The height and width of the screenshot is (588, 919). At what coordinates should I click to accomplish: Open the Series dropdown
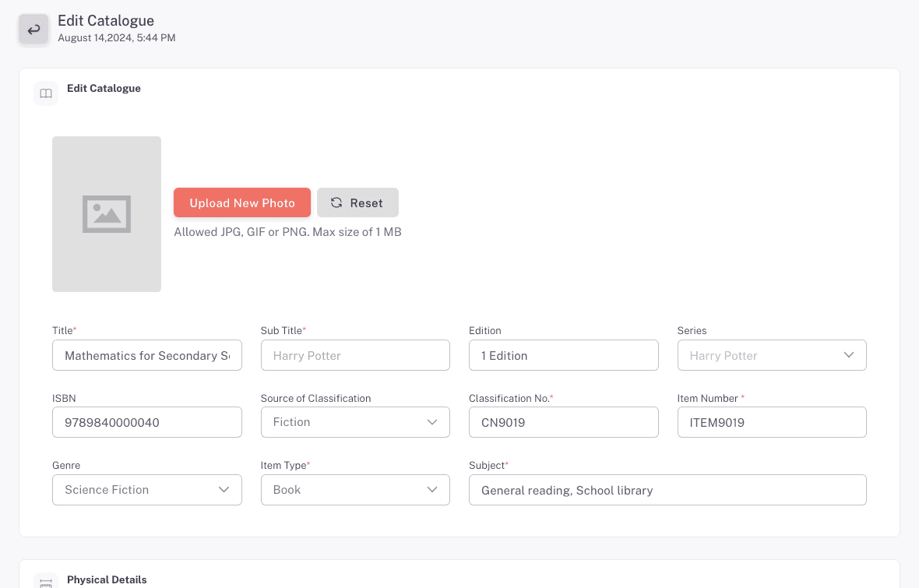[772, 355]
